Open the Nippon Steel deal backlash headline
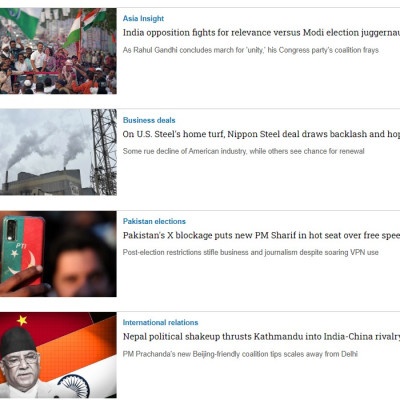 pos(261,134)
